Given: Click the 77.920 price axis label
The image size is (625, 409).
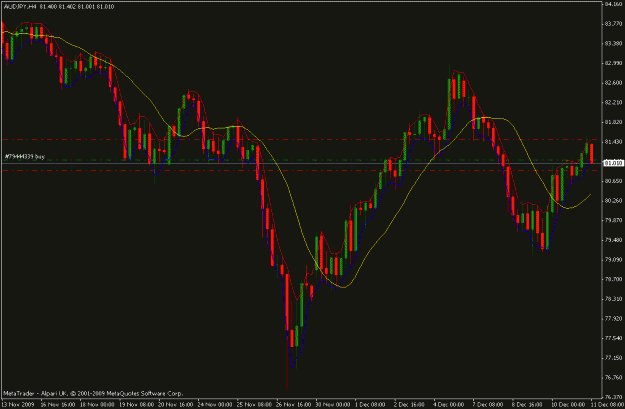Looking at the screenshot, I should pyautogui.click(x=613, y=319).
